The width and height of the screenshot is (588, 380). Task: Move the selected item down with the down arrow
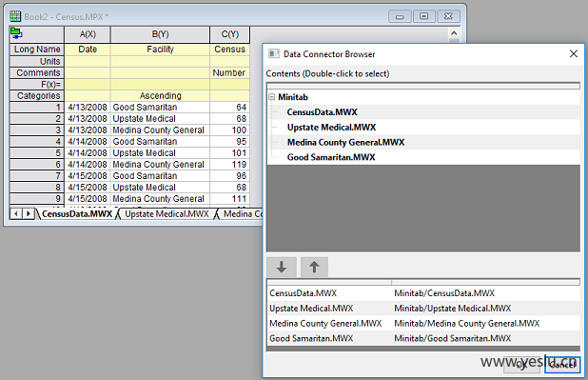coord(282,267)
